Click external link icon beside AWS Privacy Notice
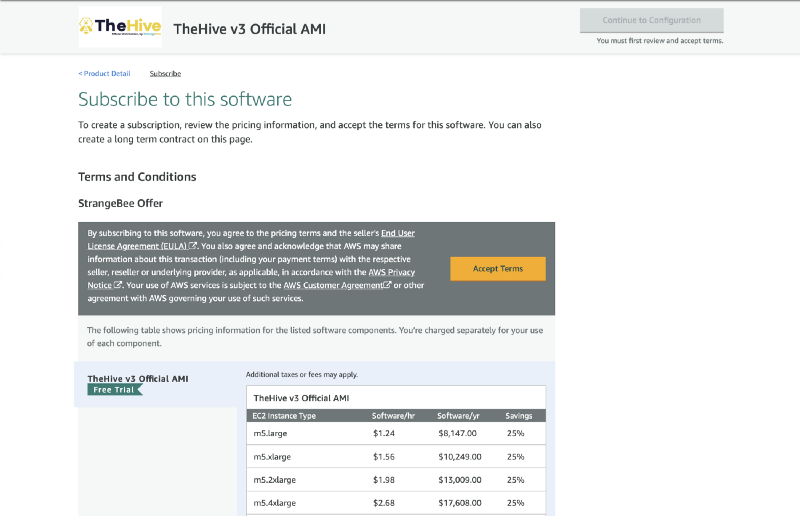Screen dimensions: 800x516 point(118,285)
